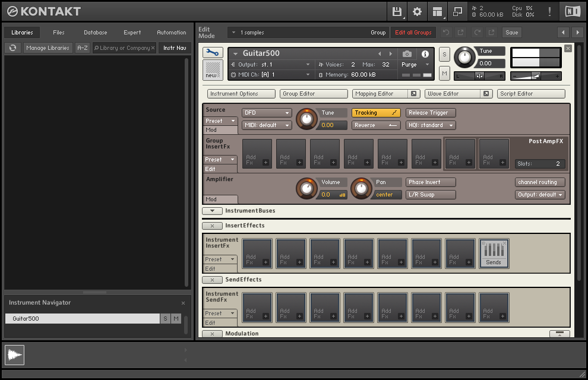
Task: Redo the last edit action
Action: [478, 33]
